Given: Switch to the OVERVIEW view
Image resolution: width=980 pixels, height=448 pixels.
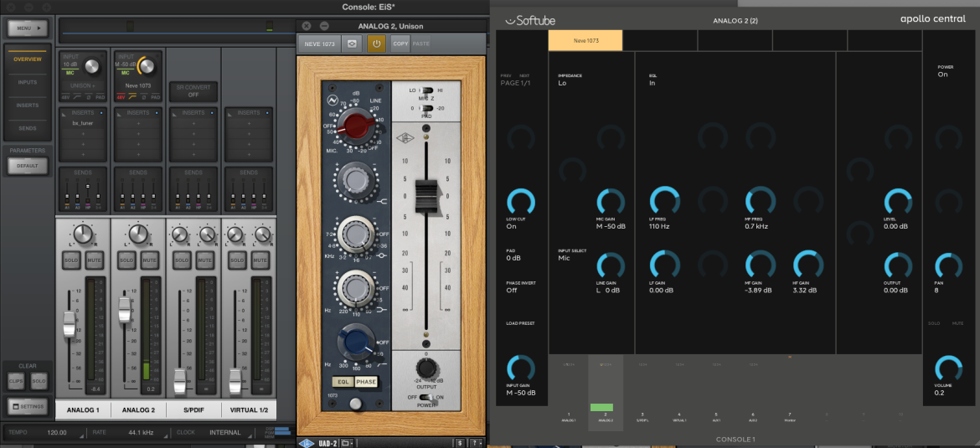Looking at the screenshot, I should pyautogui.click(x=28, y=59).
